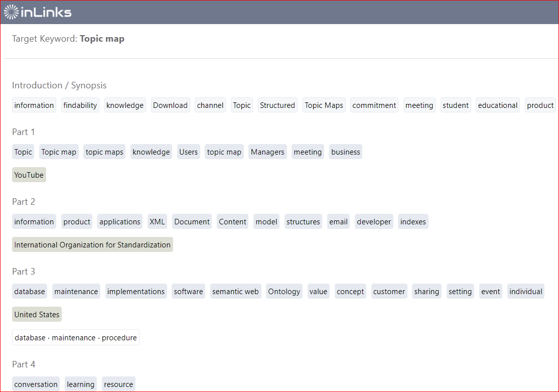The width and height of the screenshot is (559, 392).
Task: Click the "software" tag
Action: coord(188,292)
